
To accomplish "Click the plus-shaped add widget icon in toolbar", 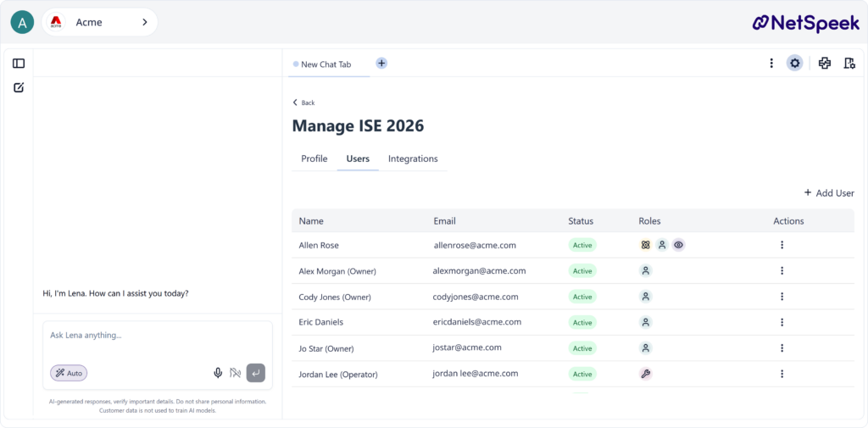I will tap(824, 64).
